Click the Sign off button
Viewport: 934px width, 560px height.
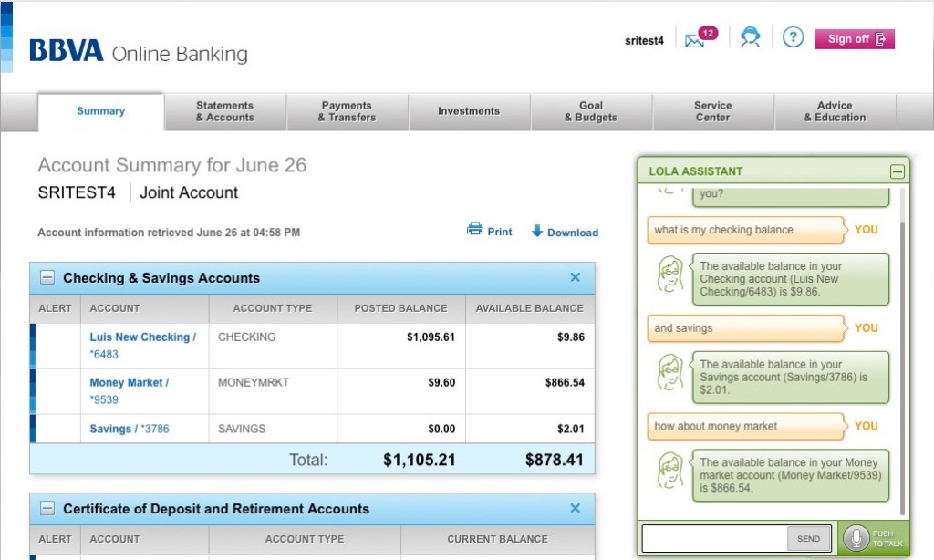[854, 39]
